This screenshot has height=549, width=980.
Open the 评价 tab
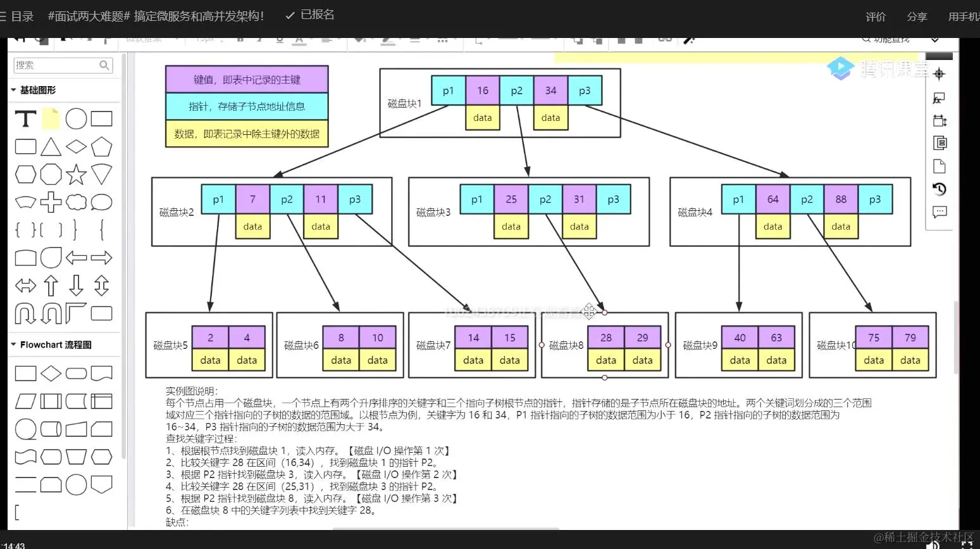click(876, 17)
